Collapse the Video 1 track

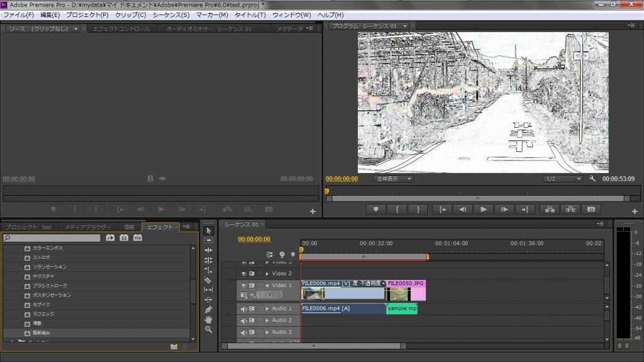coord(267,285)
